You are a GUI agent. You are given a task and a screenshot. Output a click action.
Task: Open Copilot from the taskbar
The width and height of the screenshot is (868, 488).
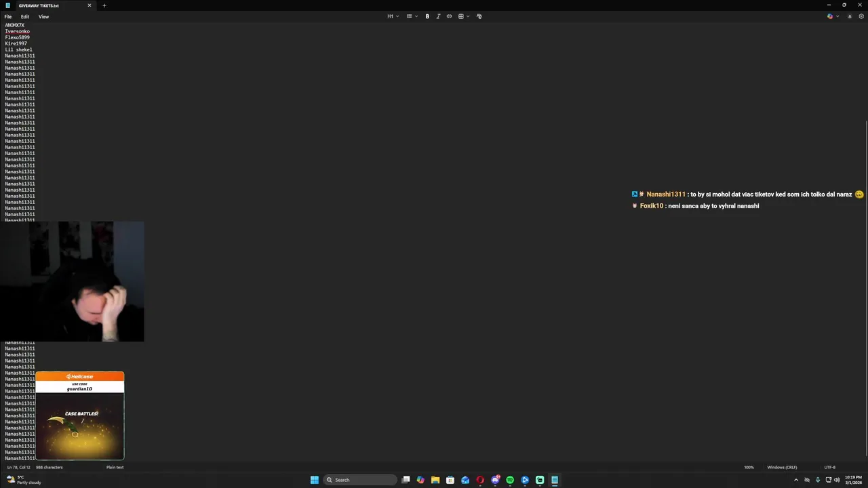pos(420,480)
